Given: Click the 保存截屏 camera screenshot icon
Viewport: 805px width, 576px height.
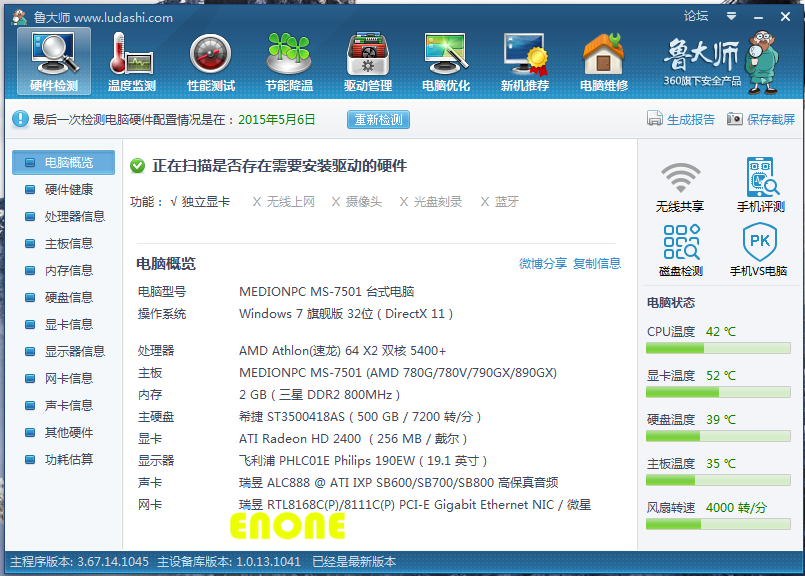Looking at the screenshot, I should pos(735,119).
